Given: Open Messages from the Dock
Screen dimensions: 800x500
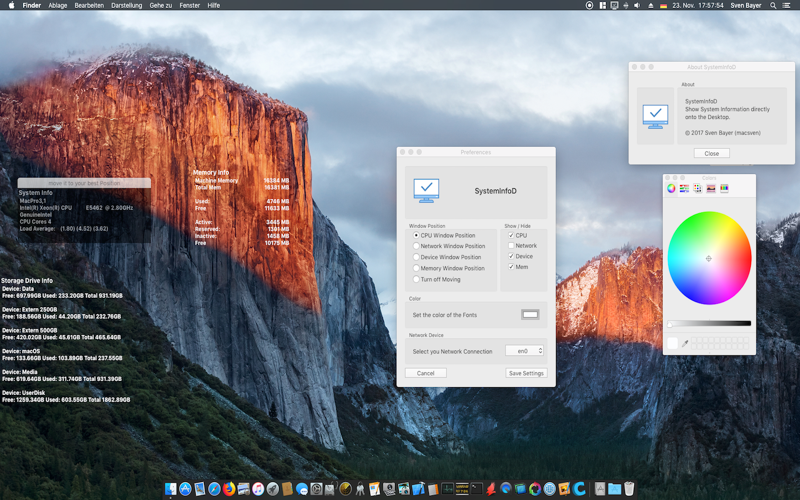Looking at the screenshot, I should 302,489.
